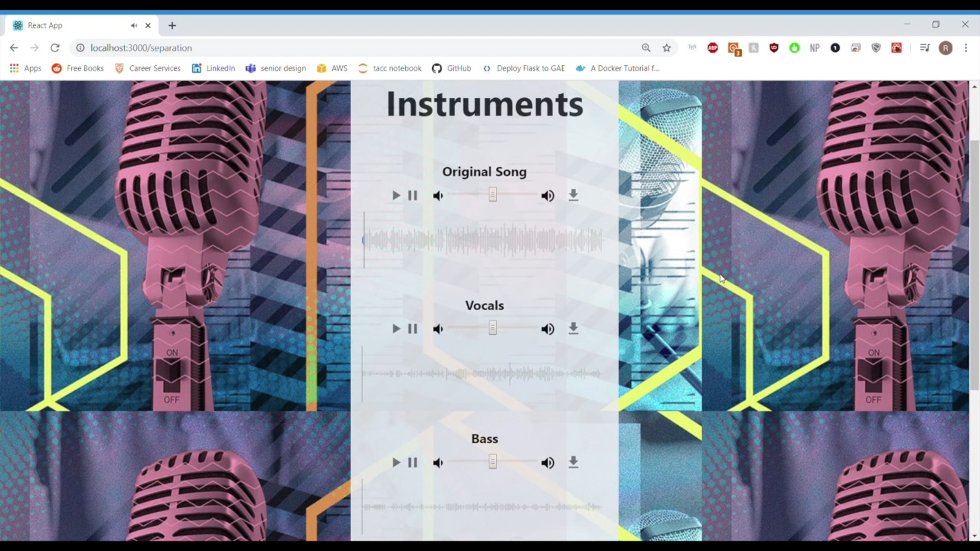Click the Bass volume-up speaker icon
This screenshot has height=551, width=980.
coord(548,463)
